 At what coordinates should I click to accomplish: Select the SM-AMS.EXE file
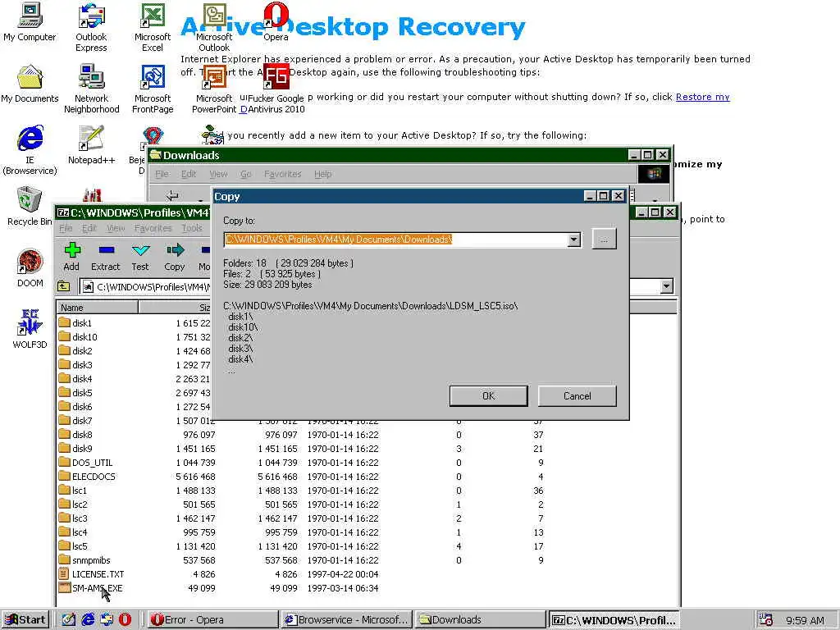point(300,587)
